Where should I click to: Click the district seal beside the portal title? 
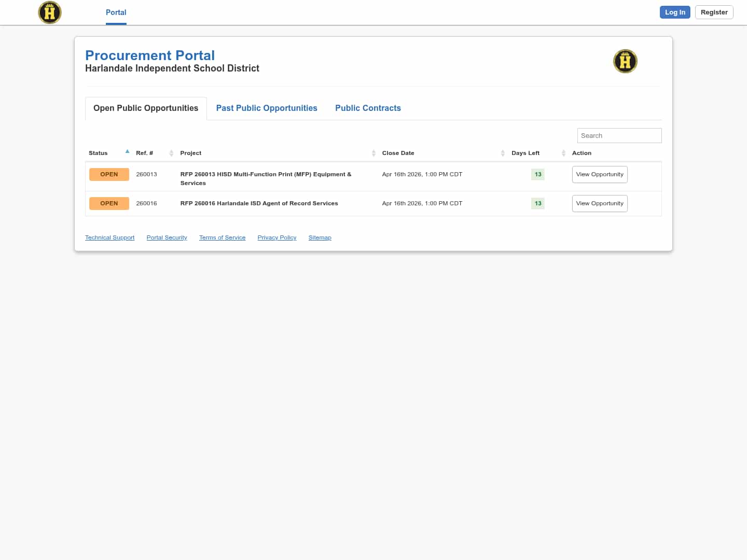coord(625,61)
